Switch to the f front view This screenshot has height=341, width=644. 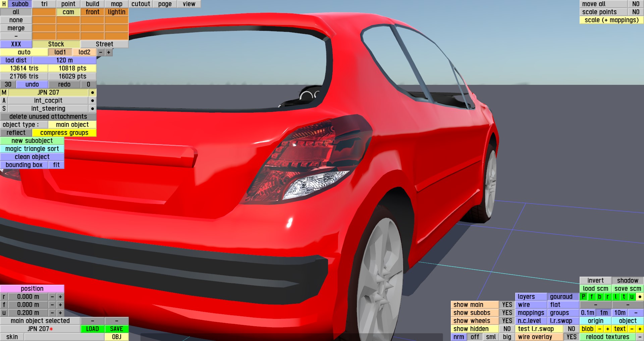(x=592, y=297)
